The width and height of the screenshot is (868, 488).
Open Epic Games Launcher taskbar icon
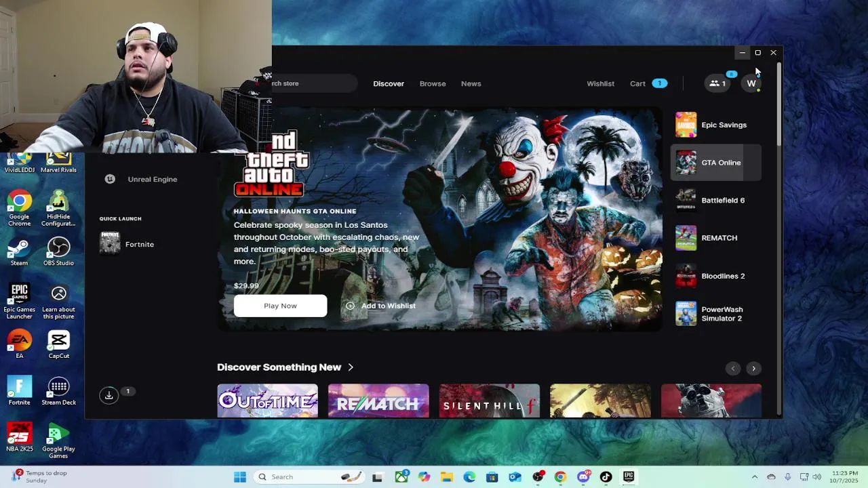pyautogui.click(x=629, y=477)
